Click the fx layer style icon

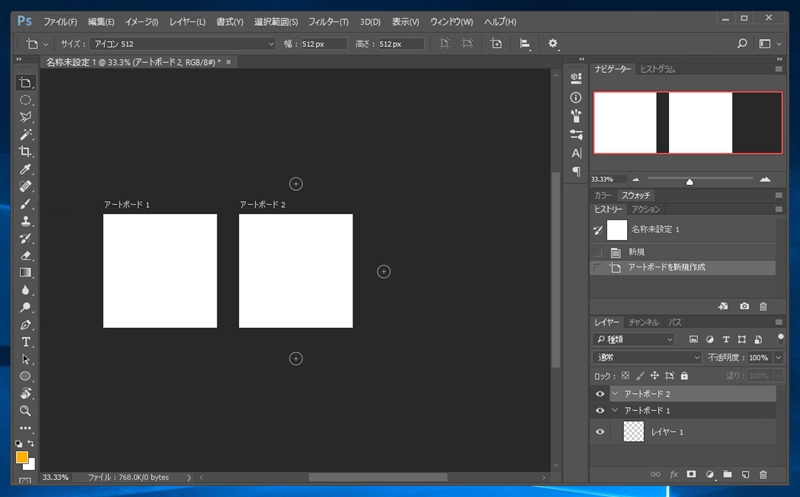click(x=674, y=473)
